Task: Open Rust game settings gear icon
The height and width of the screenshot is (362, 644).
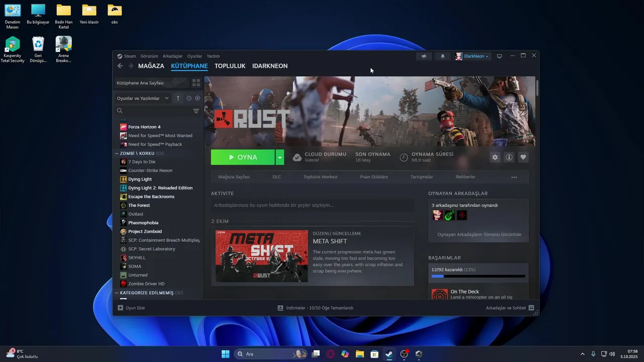Action: (495, 157)
